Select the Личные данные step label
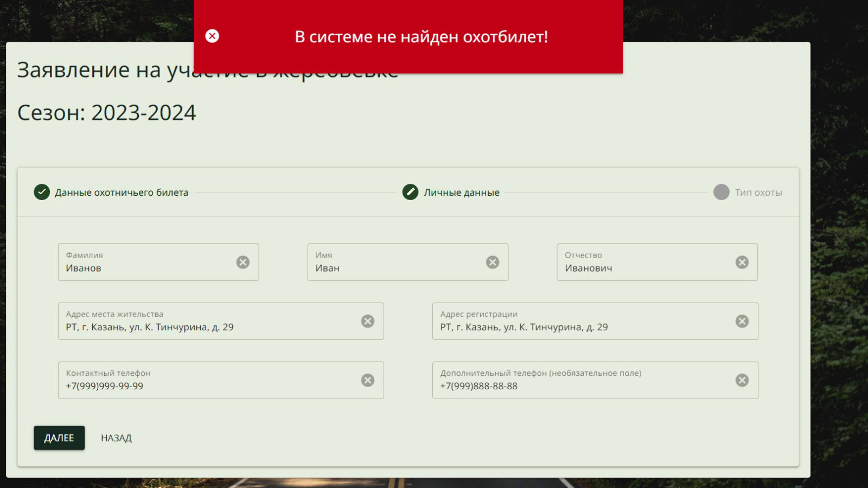This screenshot has width=868, height=488. [x=462, y=192]
